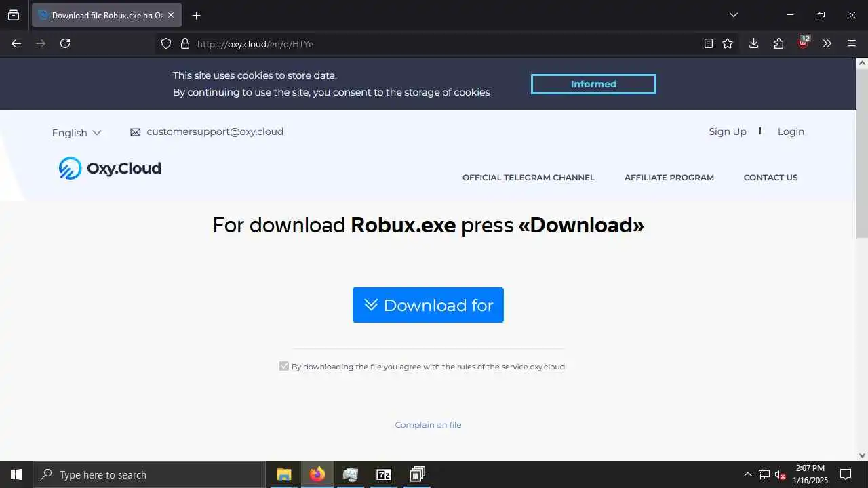Click the Firefox taskbar icon
This screenshot has height=488, width=868.
pos(317,474)
